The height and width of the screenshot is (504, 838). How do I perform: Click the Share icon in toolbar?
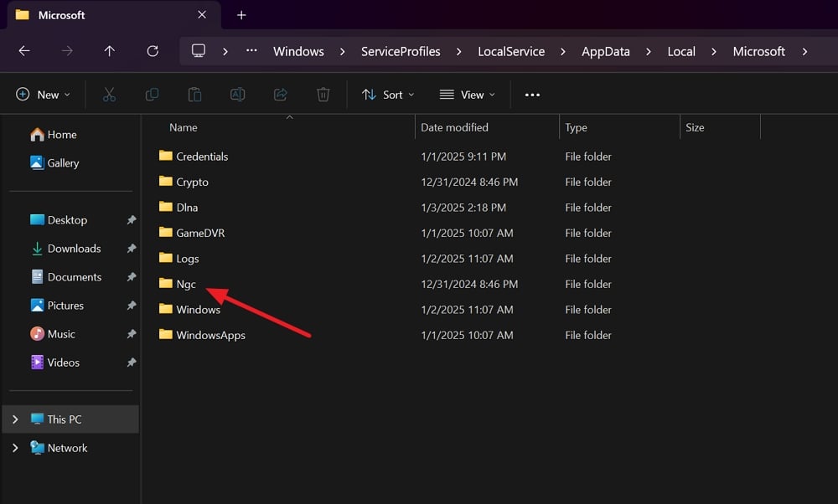tap(281, 95)
